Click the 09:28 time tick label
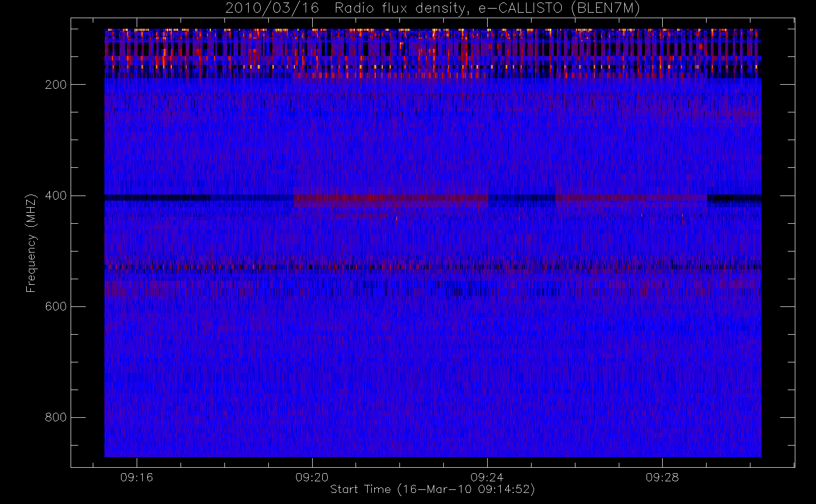 point(662,477)
